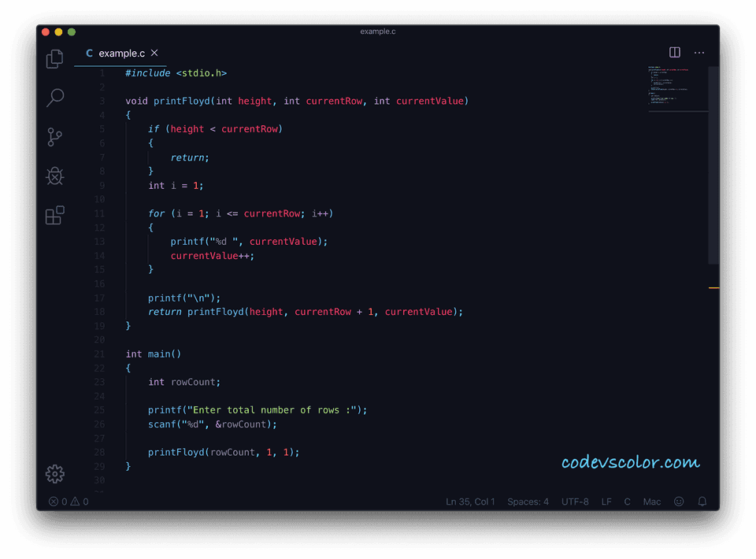Open notifications via the bell icon
The image size is (756, 559).
702,502
